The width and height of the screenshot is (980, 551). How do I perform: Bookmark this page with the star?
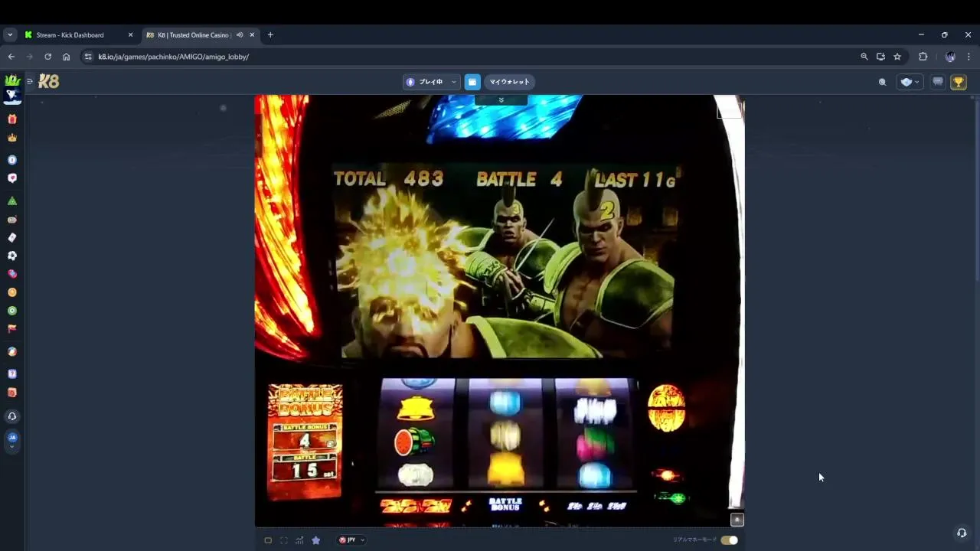coord(897,57)
